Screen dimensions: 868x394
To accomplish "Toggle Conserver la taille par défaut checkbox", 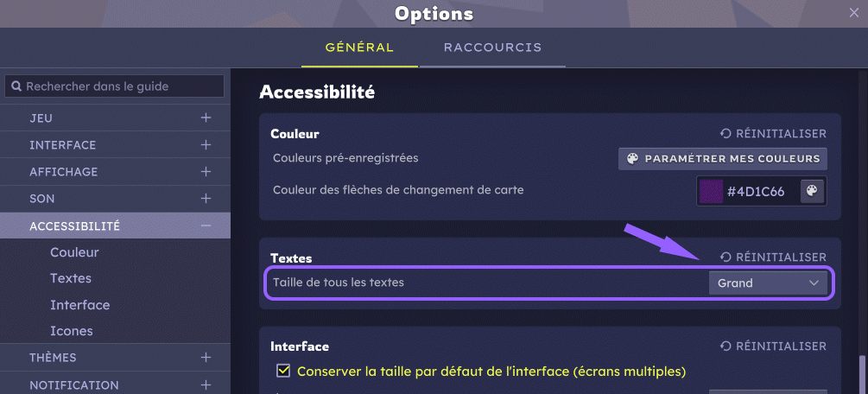I will point(282,372).
